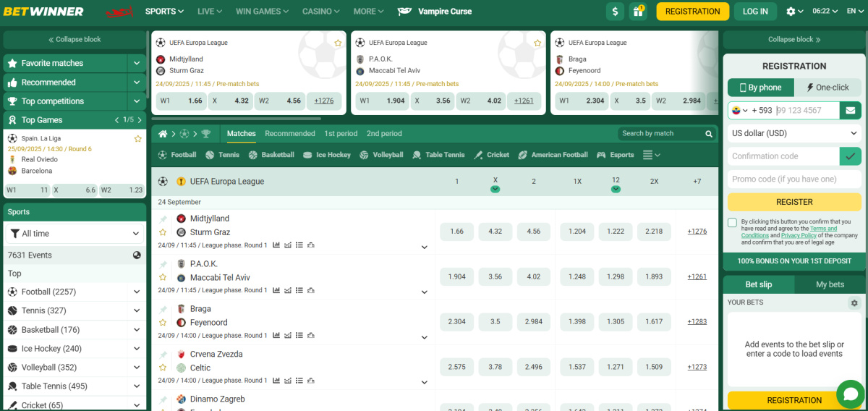Expand the All time filter dropdown

tap(75, 234)
